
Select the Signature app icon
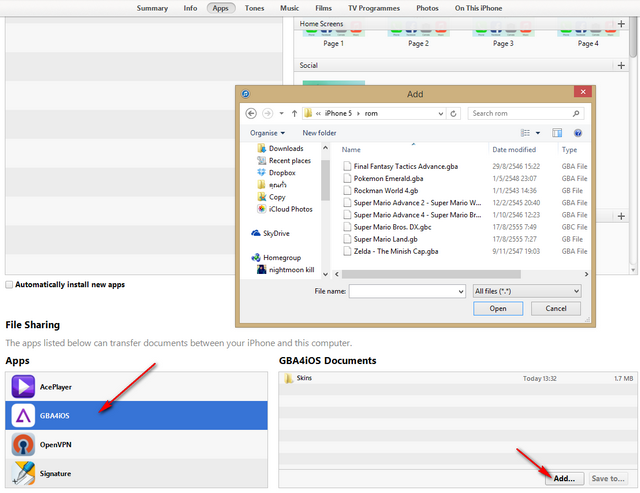click(23, 473)
